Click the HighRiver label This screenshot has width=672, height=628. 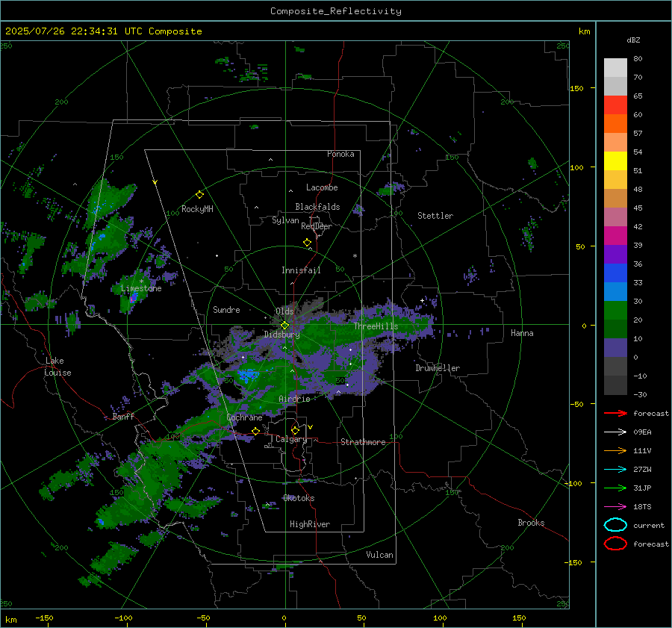(x=310, y=524)
